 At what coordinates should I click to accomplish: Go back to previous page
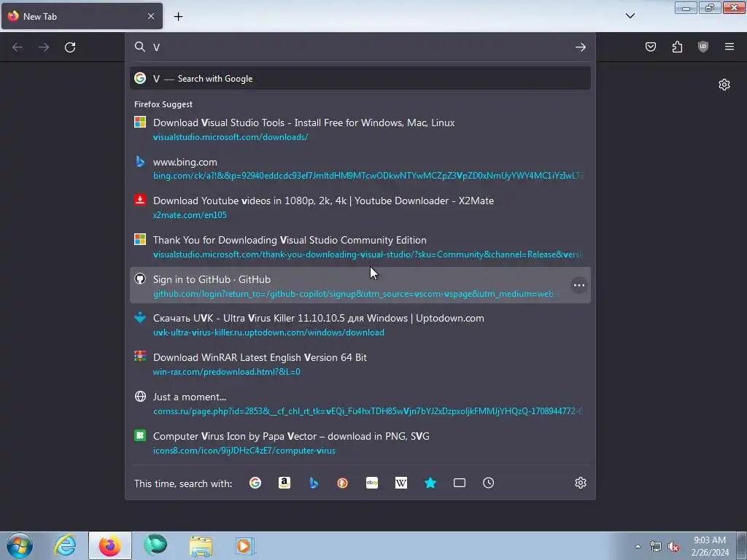click(x=18, y=47)
